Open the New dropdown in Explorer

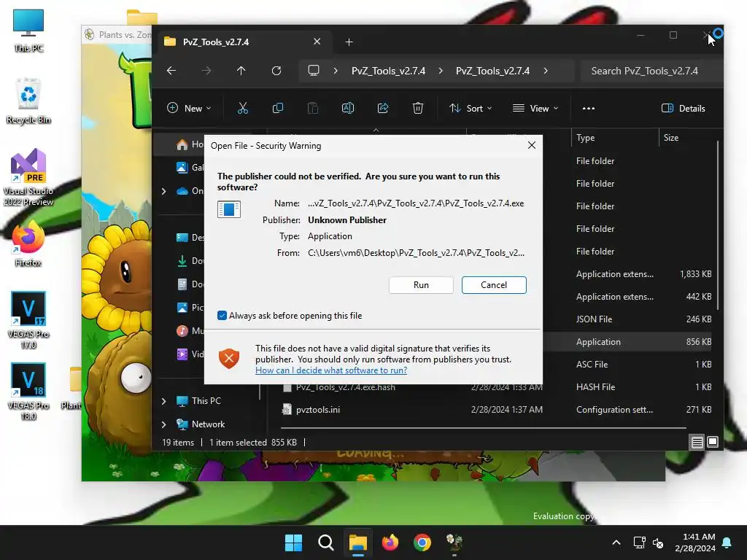[189, 108]
